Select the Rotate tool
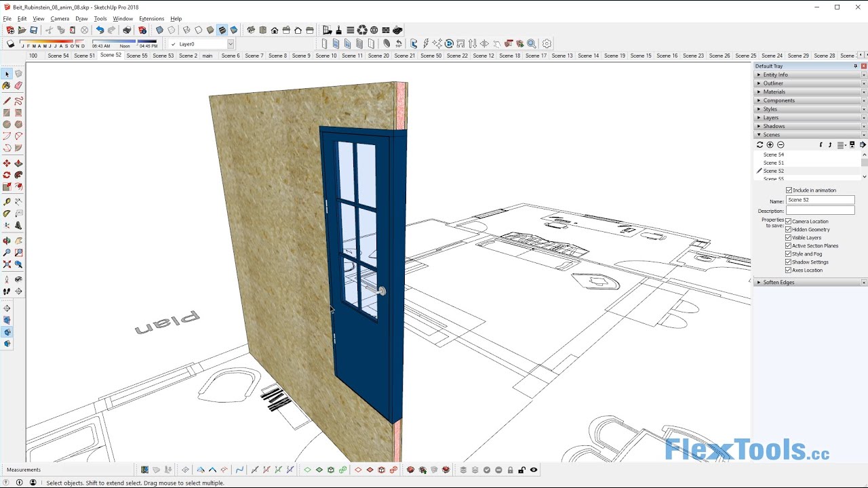 pyautogui.click(x=7, y=175)
